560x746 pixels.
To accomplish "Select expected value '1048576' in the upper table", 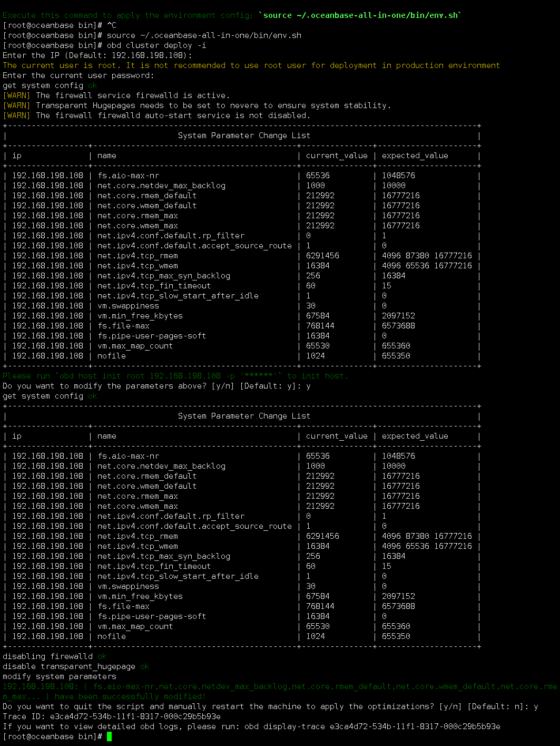I will coord(398,176).
